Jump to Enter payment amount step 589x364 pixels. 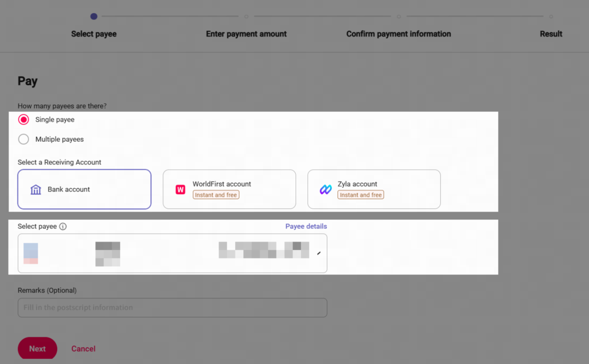click(246, 34)
